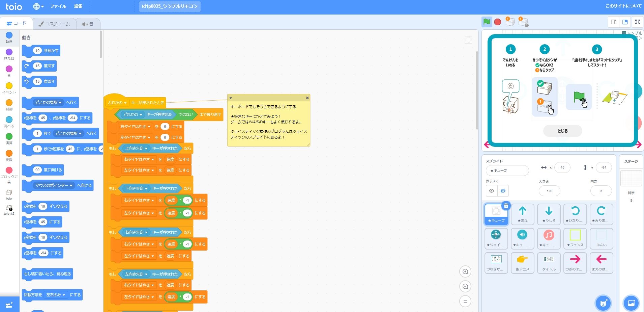Viewport: 644px width, 312px height.
Task: Select the clockwise-arrow ★みぎま sprite
Action: point(601,214)
